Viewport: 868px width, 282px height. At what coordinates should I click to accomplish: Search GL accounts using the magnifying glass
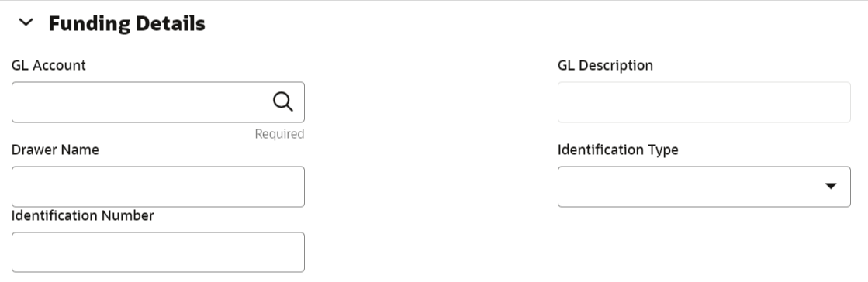point(283,101)
